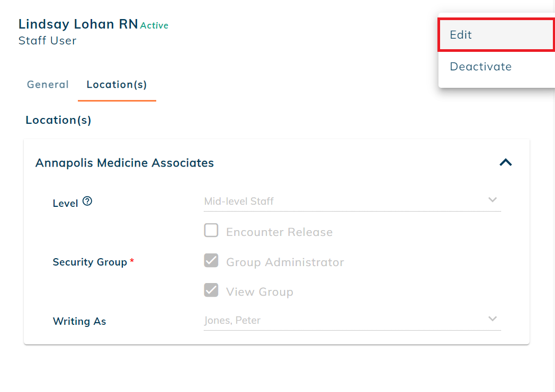The image size is (555, 392).
Task: Click the Encounter Release label text
Action: (x=279, y=232)
